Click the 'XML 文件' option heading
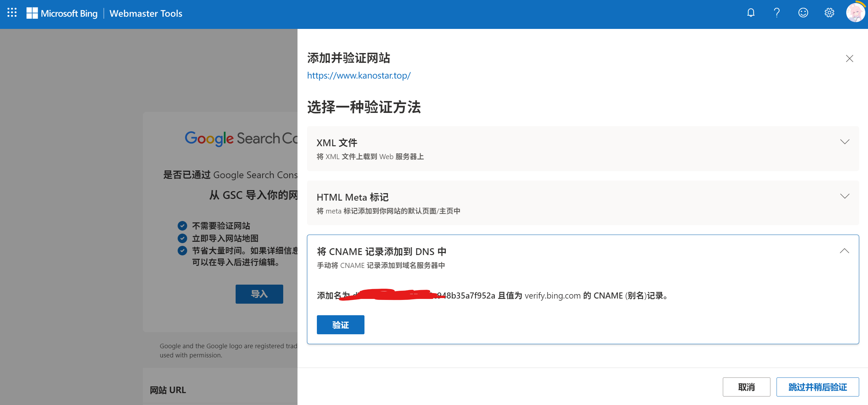Screen dimensions: 868x405 pyautogui.click(x=337, y=143)
